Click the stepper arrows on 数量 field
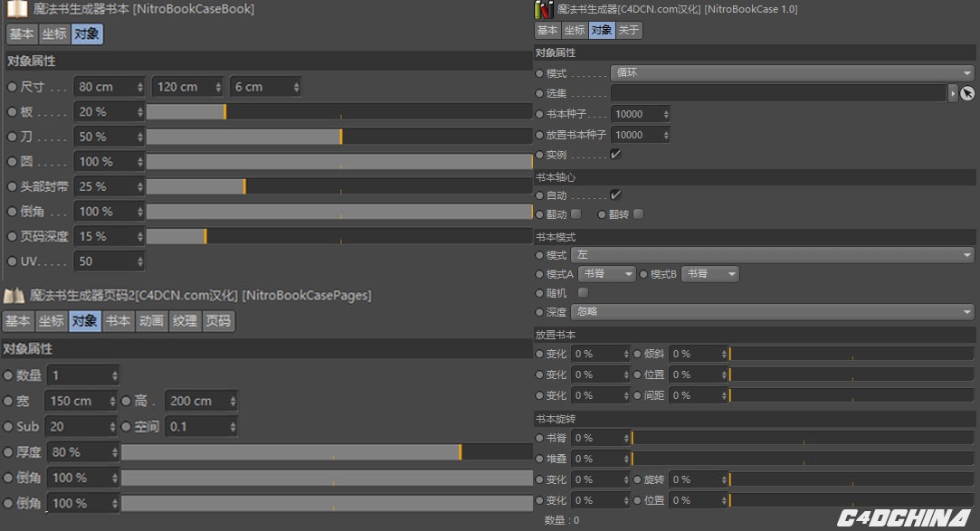 pos(114,375)
